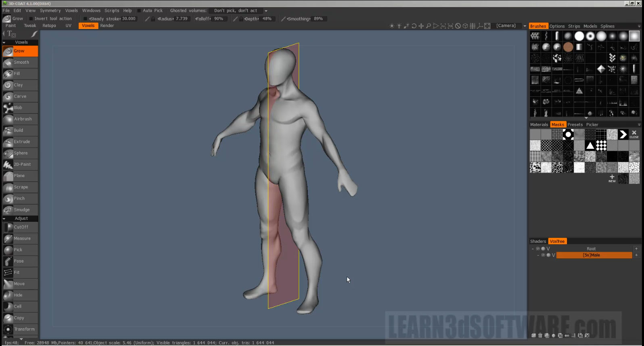
Task: Select the Pose tool
Action: tap(20, 261)
